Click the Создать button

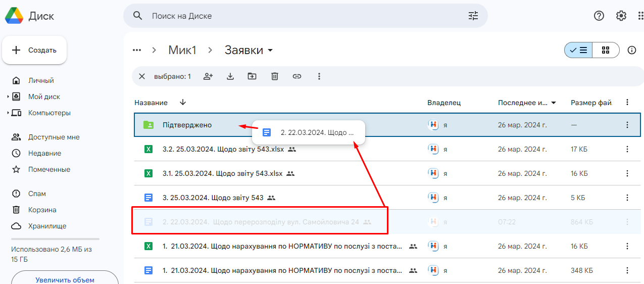coord(34,50)
